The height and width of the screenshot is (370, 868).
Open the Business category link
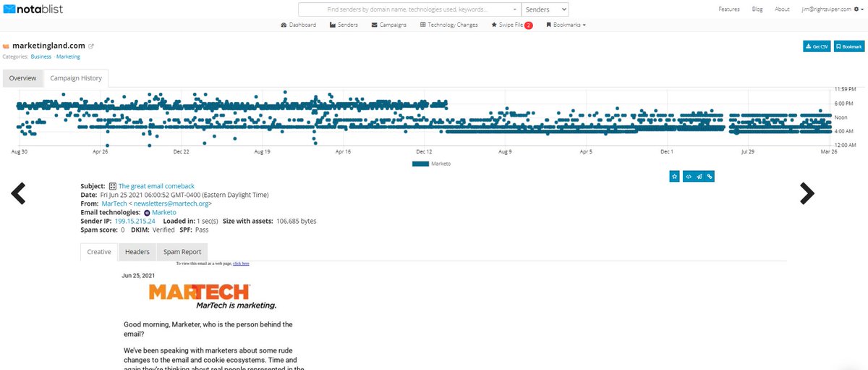[x=41, y=56]
